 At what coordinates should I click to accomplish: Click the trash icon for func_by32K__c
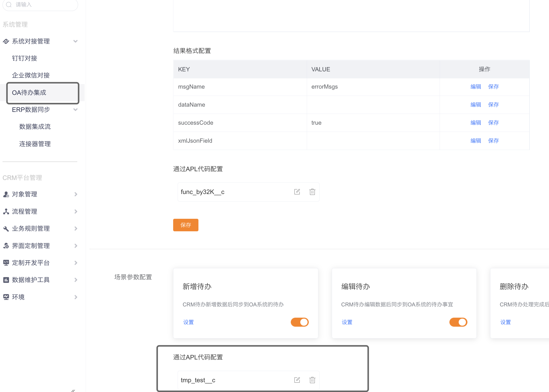click(x=312, y=192)
